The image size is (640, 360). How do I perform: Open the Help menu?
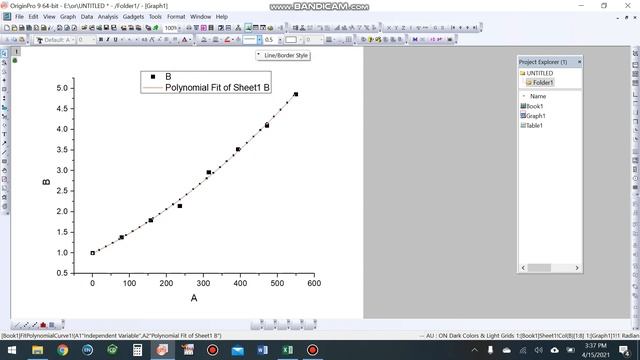222,17
